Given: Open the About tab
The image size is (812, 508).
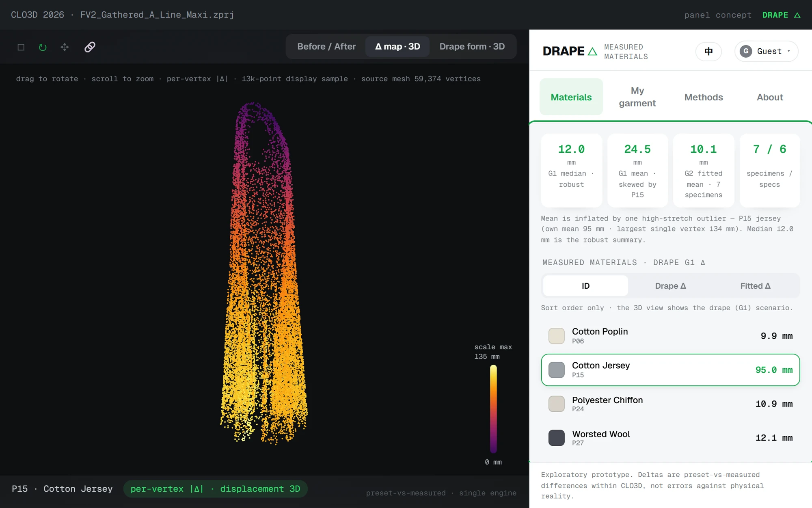Looking at the screenshot, I should pos(770,97).
